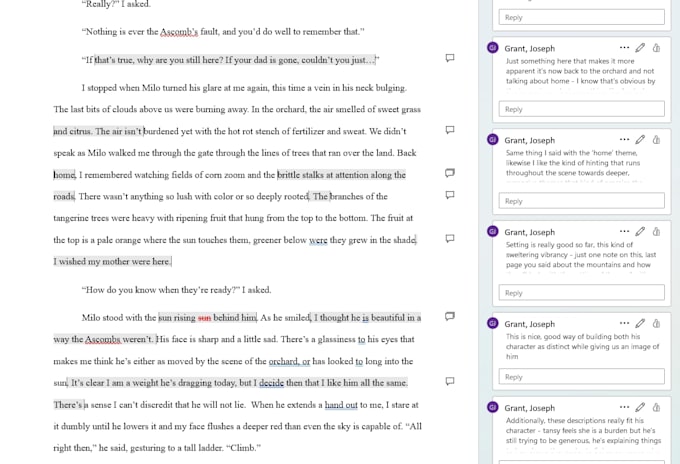The width and height of the screenshot is (680, 464).
Task: Click underlined word 'were' before 'they grew'
Action: (318, 240)
